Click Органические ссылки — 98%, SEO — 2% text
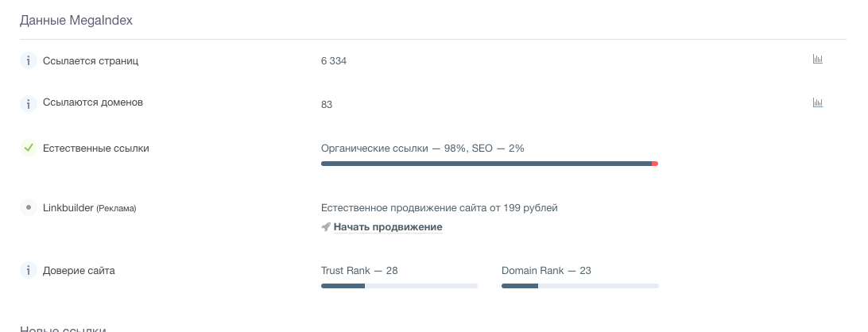This screenshot has width=868, height=332. point(422,148)
